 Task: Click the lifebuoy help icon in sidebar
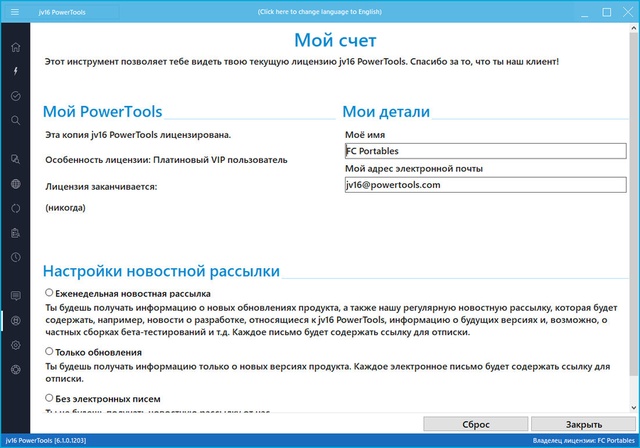[15, 369]
